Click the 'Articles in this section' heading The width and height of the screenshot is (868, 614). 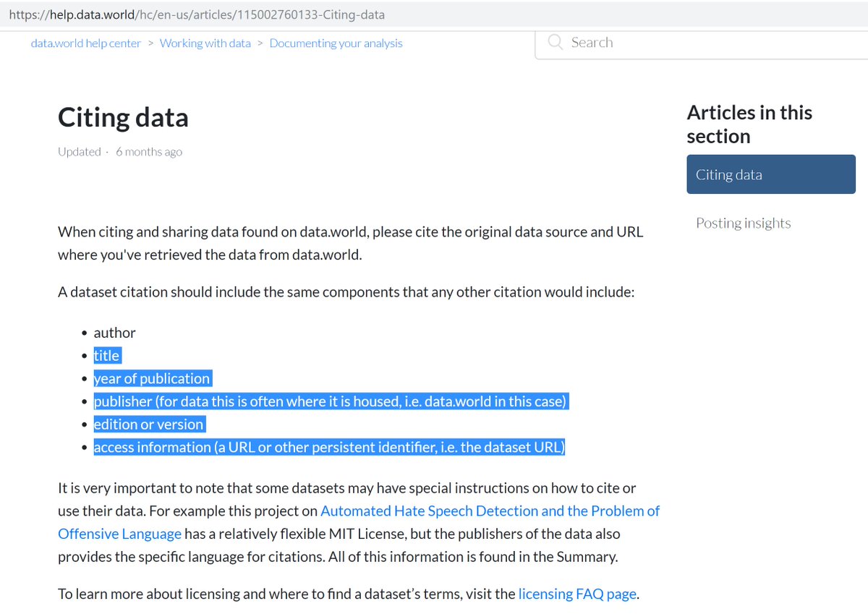click(x=749, y=124)
